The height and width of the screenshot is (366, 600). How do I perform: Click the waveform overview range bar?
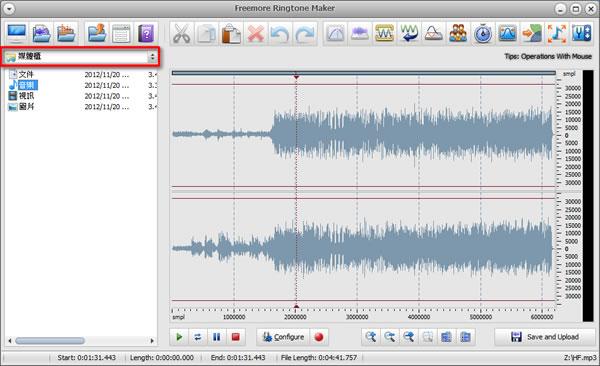[364, 73]
